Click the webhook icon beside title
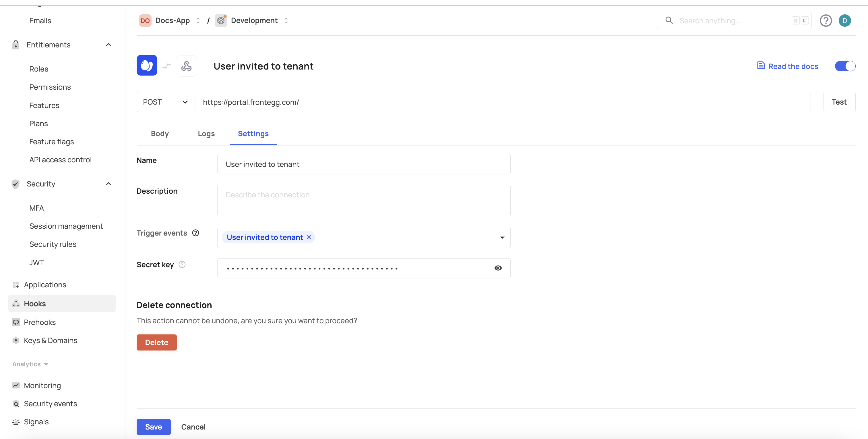The width and height of the screenshot is (868, 439). tap(186, 66)
